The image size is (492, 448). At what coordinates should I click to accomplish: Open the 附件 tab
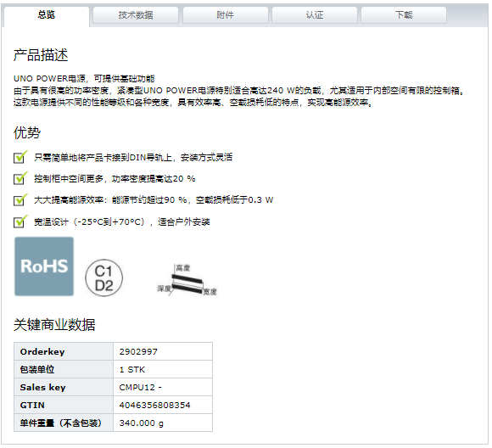(226, 15)
